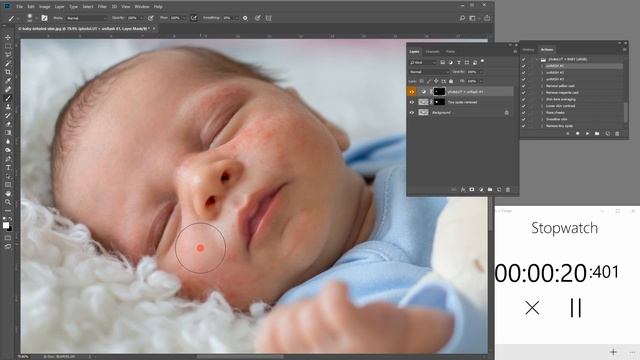The height and width of the screenshot is (360, 640).
Task: Select the Zoom tool
Action: pos(8,202)
